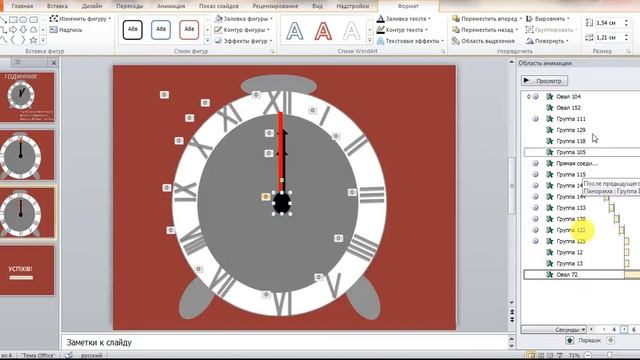The height and width of the screenshot is (360, 640).
Task: Open the Показ слайдов tab
Action: [x=219, y=6]
